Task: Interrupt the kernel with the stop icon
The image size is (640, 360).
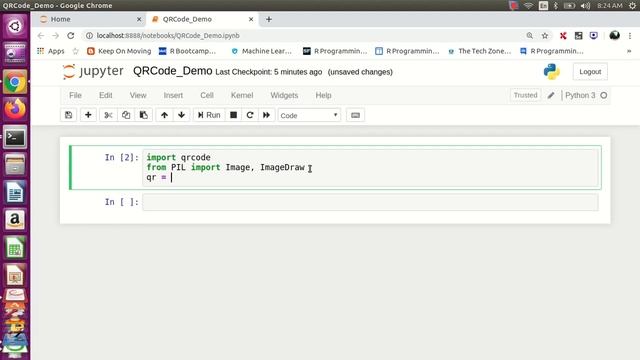Action: coord(233,115)
